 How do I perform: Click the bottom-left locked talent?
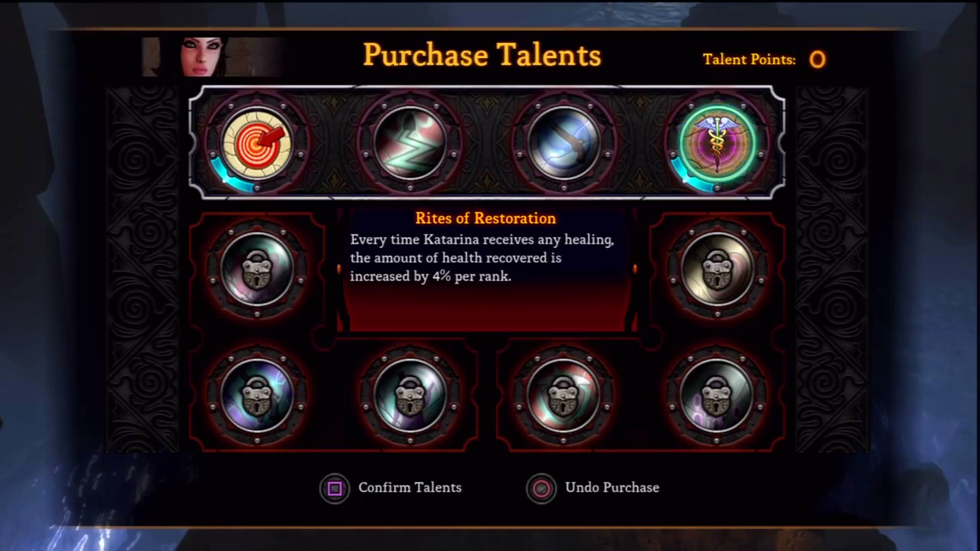(x=256, y=395)
